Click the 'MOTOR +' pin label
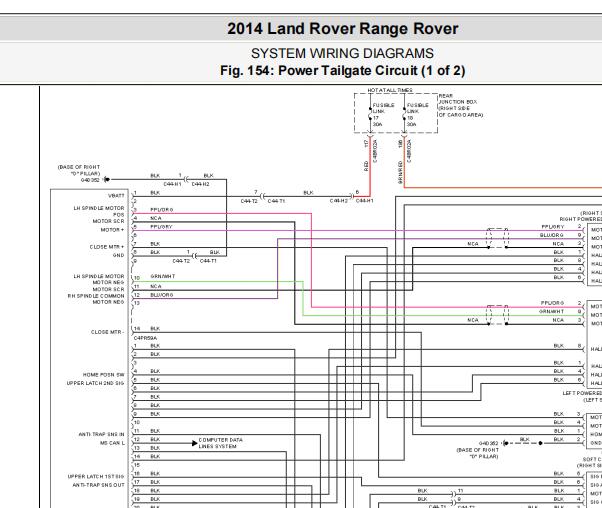The height and width of the screenshot is (508, 602). click(112, 230)
